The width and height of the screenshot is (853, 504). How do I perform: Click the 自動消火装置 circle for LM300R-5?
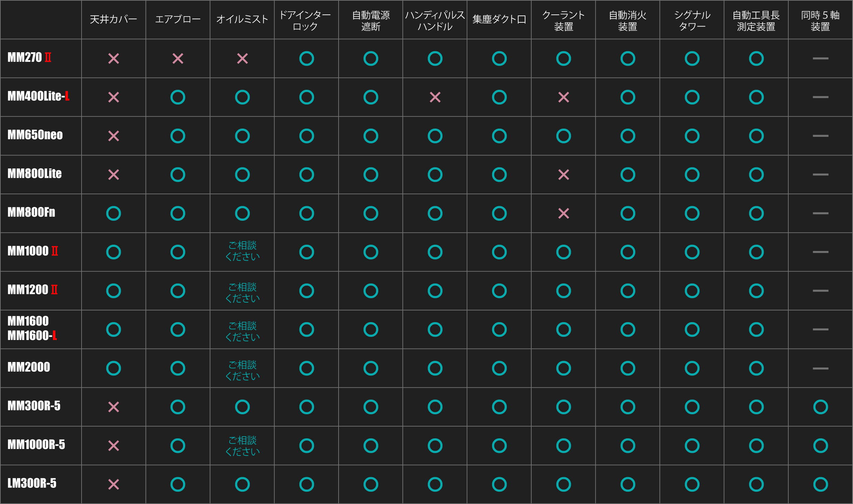[628, 484]
